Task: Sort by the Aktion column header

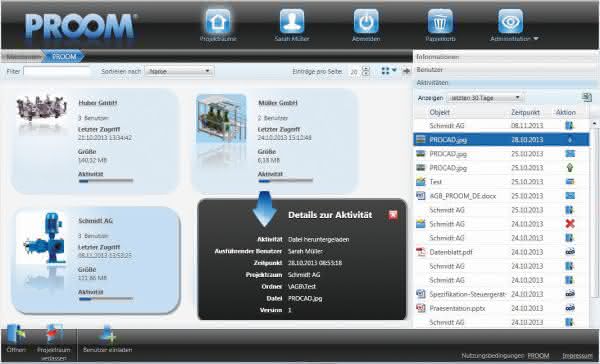Action: point(566,112)
